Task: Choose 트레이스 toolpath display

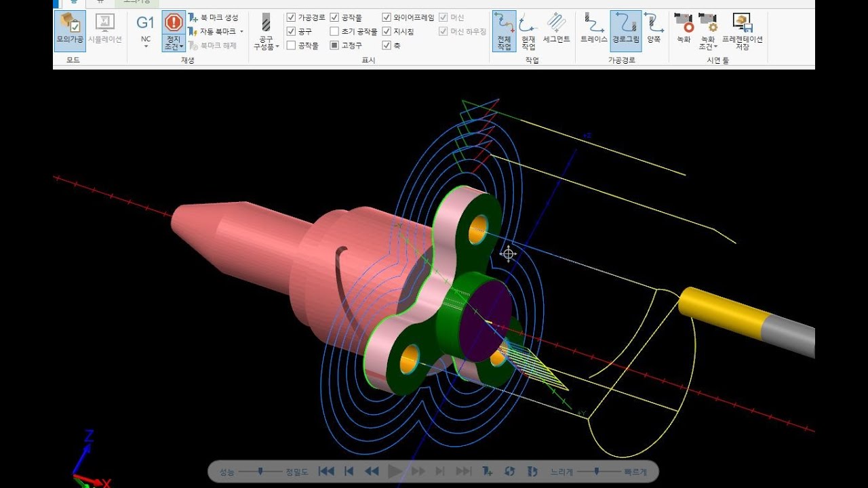Action: click(x=594, y=28)
